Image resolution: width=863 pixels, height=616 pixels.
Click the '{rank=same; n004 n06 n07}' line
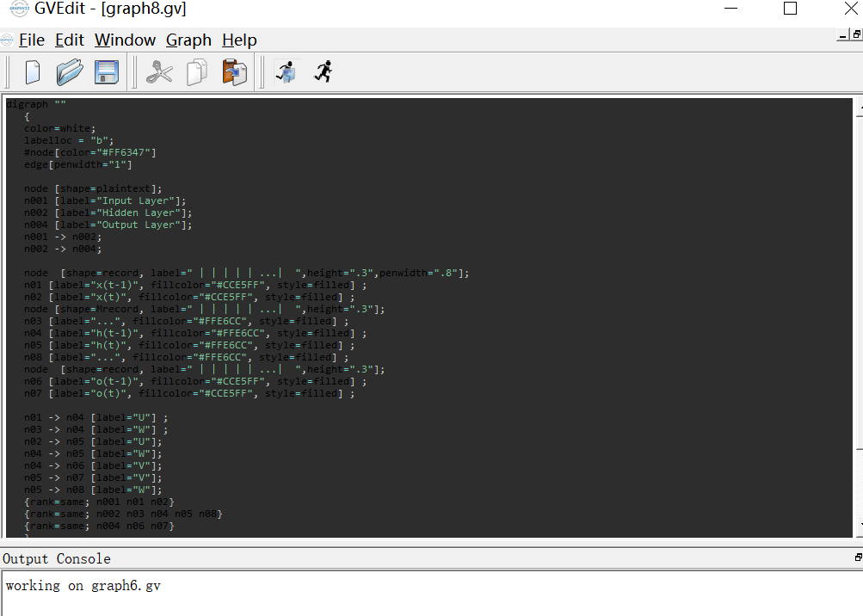click(x=99, y=527)
